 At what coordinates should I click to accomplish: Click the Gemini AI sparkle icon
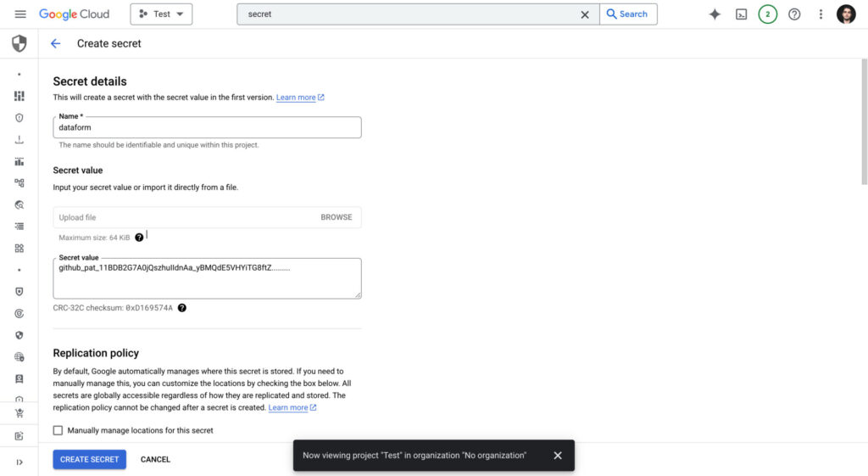(x=715, y=14)
